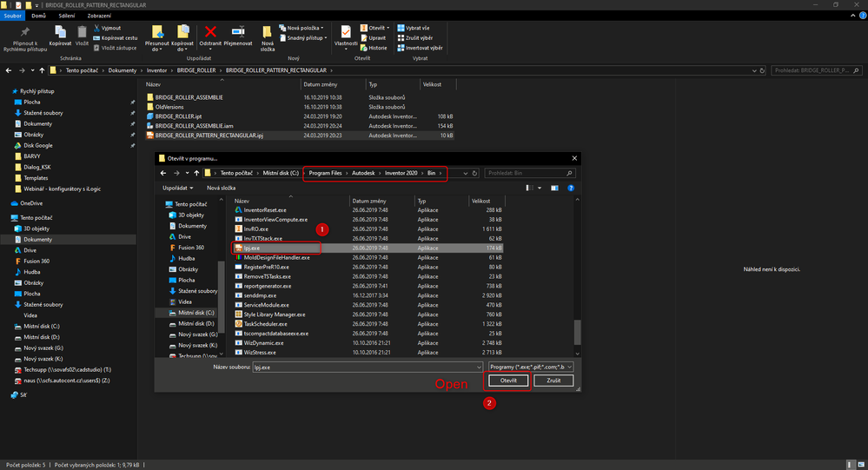Click the Přejmenovat icon in the ribbon
This screenshot has width=868, height=470.
[238, 31]
